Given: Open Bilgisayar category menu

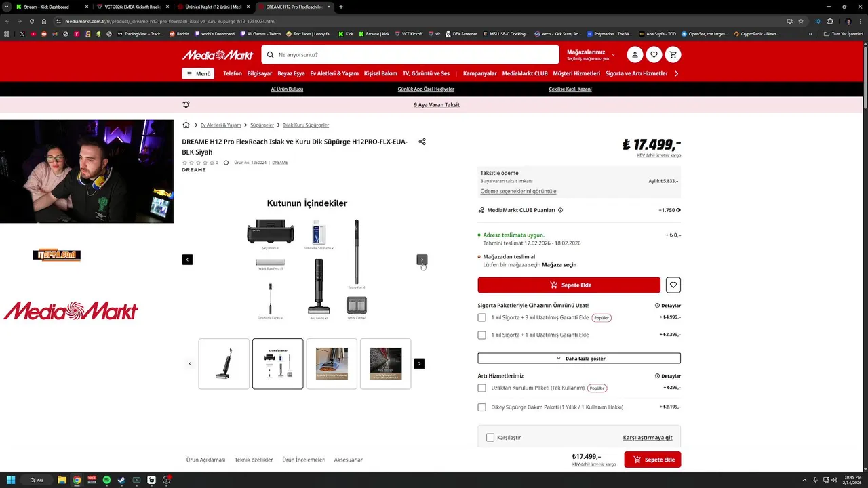Looking at the screenshot, I should tap(260, 73).
